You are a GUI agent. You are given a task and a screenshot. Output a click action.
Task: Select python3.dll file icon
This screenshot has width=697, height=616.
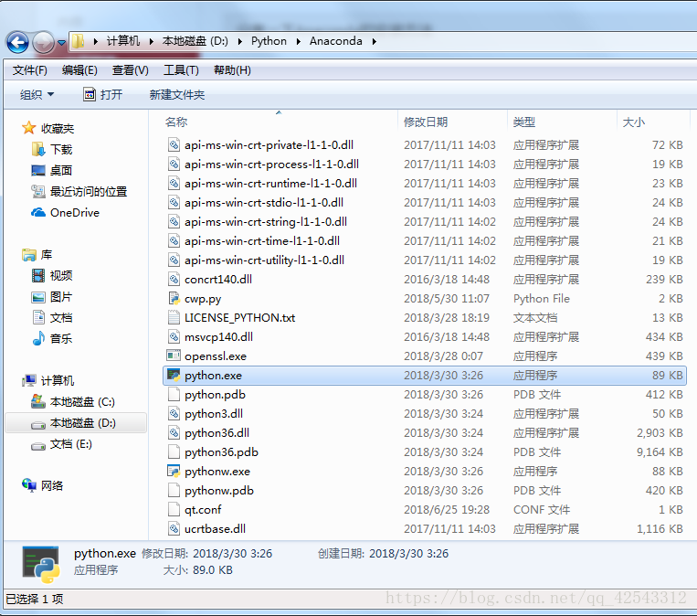pos(174,414)
